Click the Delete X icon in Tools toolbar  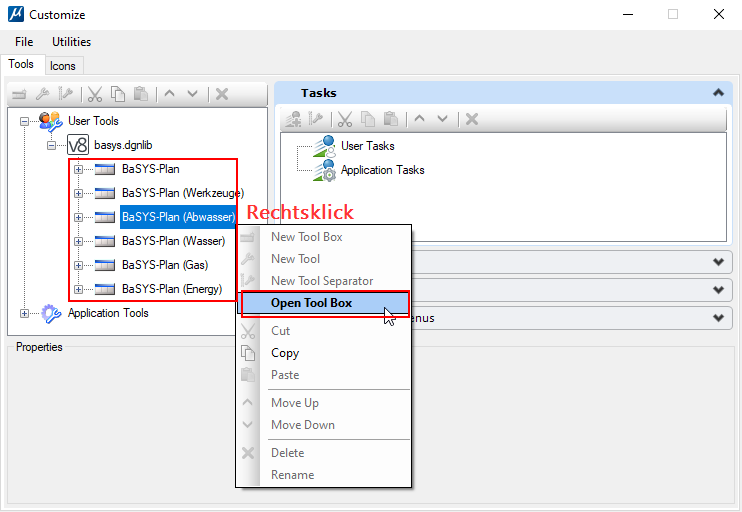pos(222,94)
